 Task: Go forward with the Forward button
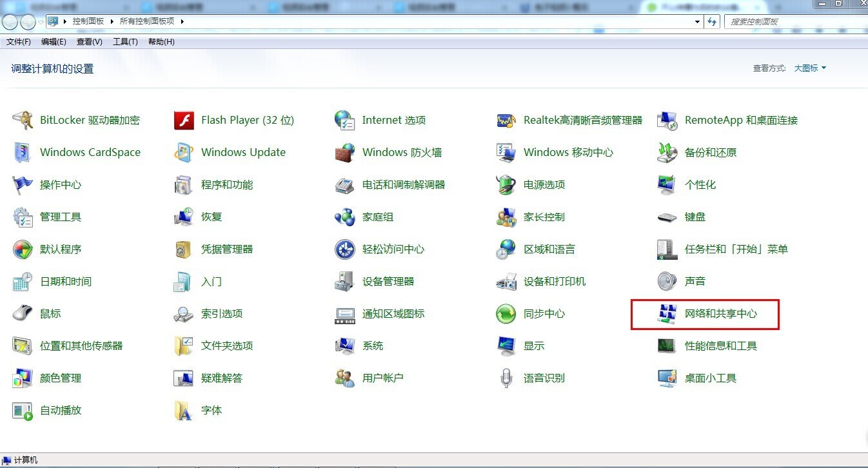tap(28, 22)
